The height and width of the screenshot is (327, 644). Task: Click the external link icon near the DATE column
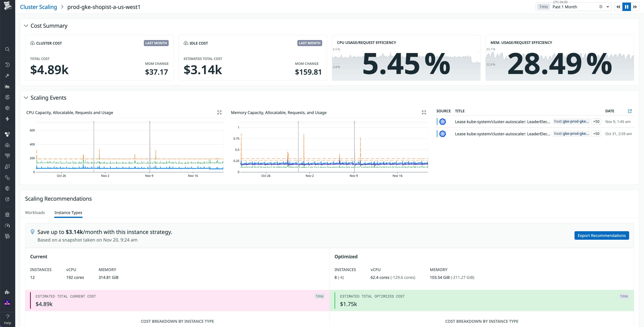click(630, 111)
